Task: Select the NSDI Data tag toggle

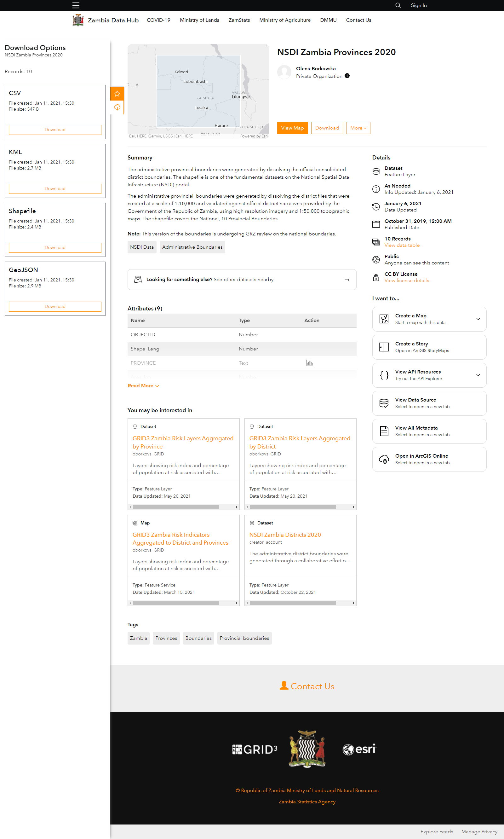Action: click(x=142, y=247)
